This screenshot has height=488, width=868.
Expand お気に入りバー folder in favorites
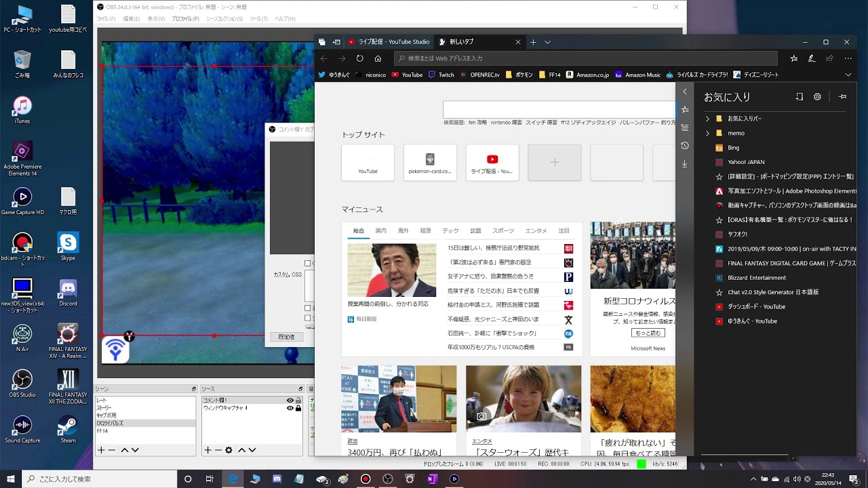coord(708,119)
